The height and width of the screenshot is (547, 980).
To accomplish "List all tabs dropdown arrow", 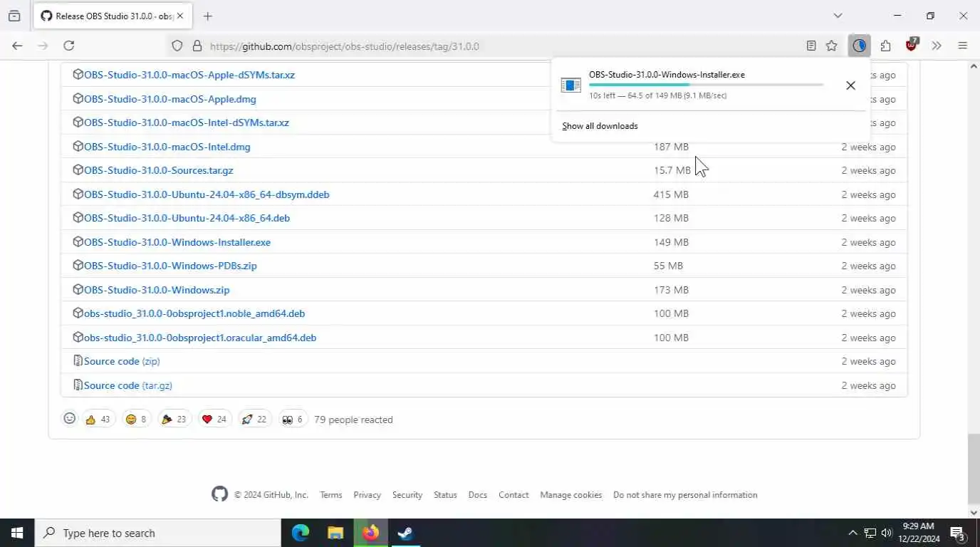I will coord(838,16).
